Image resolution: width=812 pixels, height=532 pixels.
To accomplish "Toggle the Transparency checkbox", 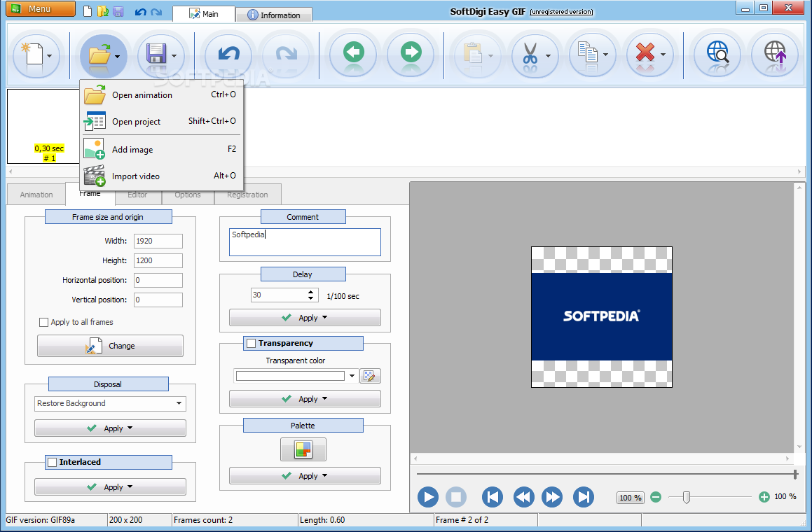I will pyautogui.click(x=251, y=343).
